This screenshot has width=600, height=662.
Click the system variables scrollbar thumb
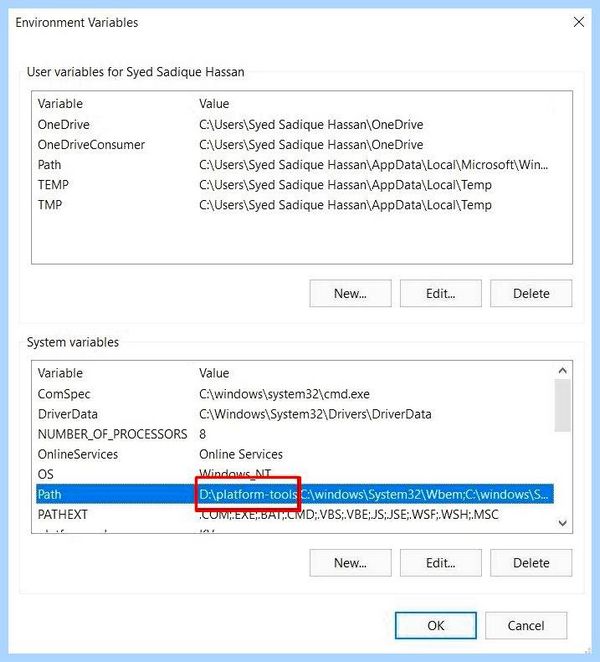click(x=562, y=405)
